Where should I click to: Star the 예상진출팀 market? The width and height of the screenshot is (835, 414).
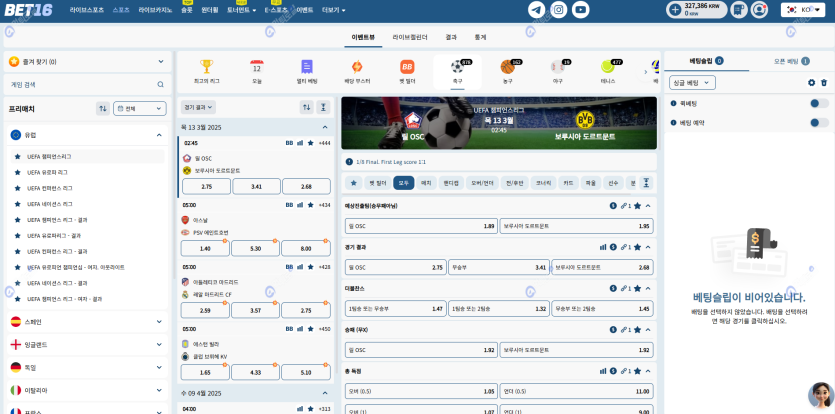[x=637, y=206]
